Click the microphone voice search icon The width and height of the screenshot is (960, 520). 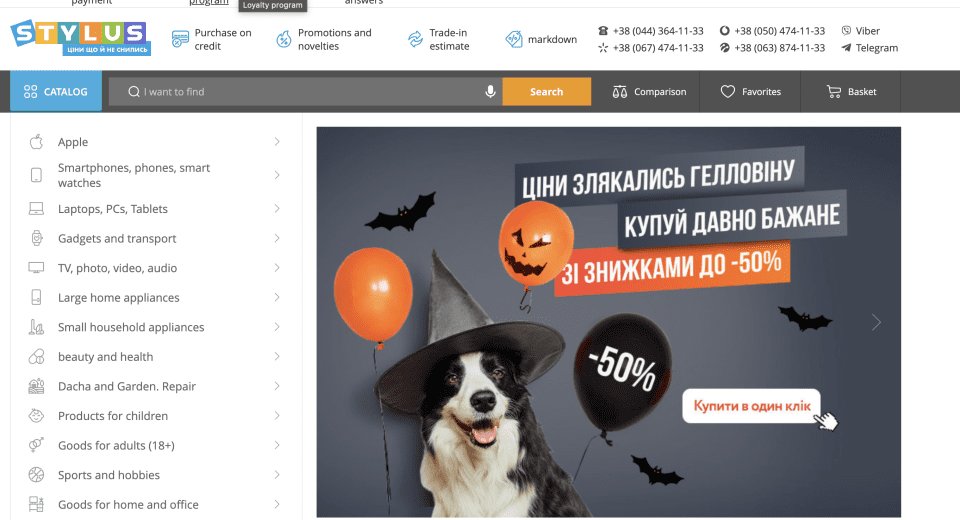490,92
